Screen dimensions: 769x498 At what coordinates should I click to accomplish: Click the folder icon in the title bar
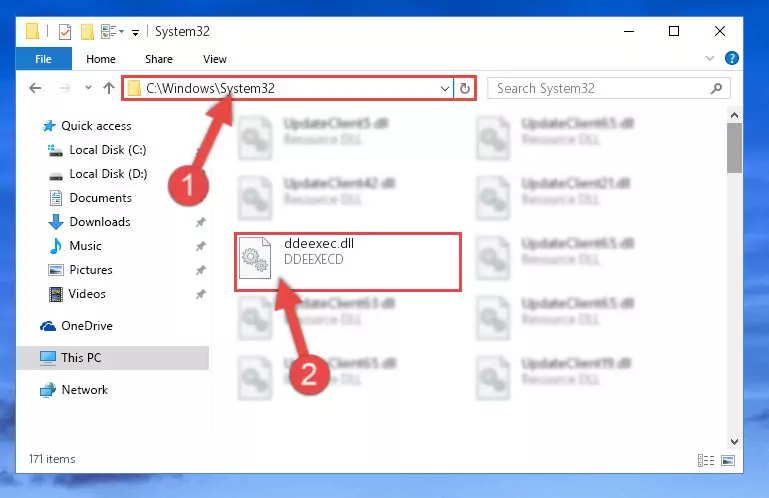pyautogui.click(x=32, y=31)
